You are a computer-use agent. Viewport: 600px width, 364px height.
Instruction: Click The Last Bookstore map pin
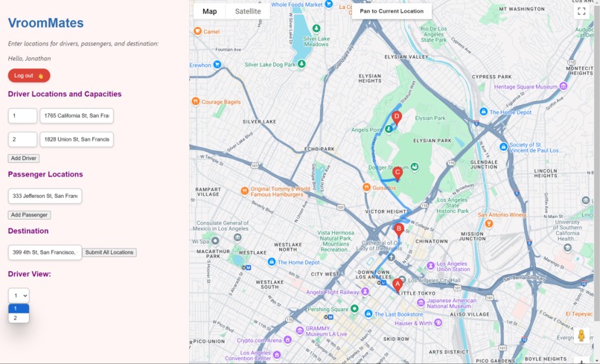pos(368,314)
